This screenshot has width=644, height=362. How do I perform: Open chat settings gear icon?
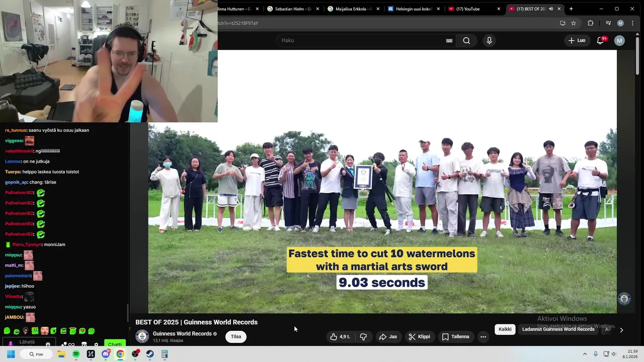click(95, 345)
